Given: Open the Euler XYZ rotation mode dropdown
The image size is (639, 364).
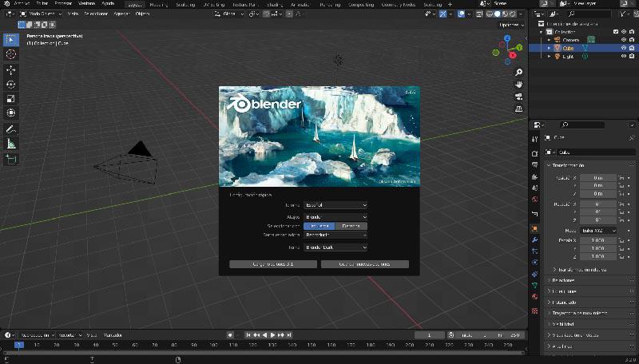Looking at the screenshot, I should coord(598,231).
